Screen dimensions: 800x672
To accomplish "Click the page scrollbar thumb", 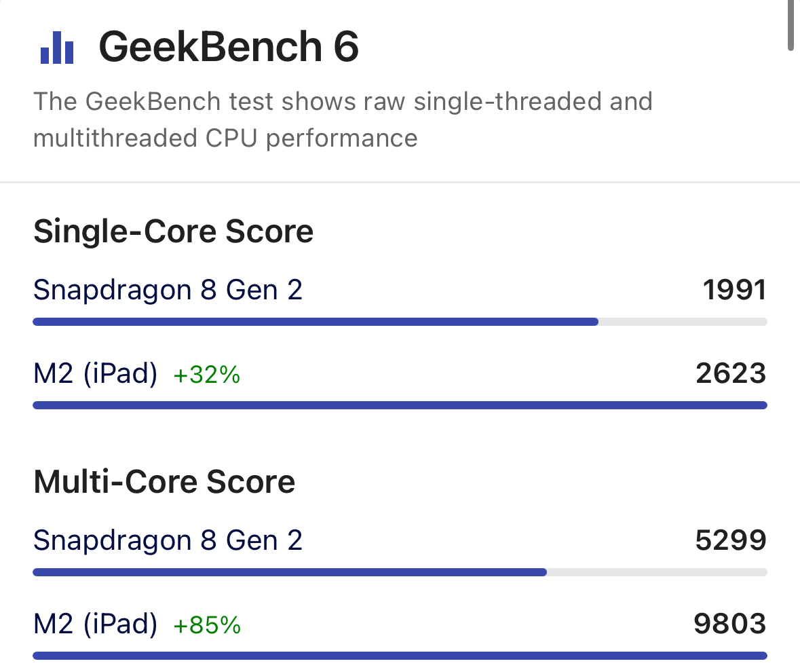I will tap(791, 25).
